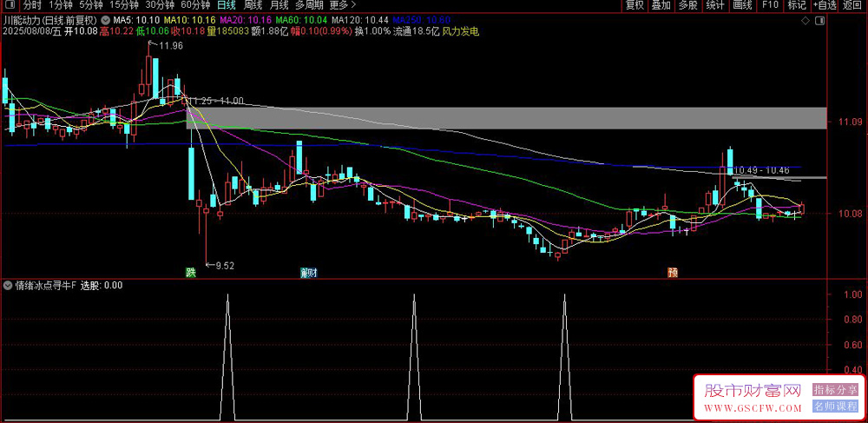Screen dimensions: 868x423
Task: Select the 30分钟 period tab
Action: click(x=160, y=5)
